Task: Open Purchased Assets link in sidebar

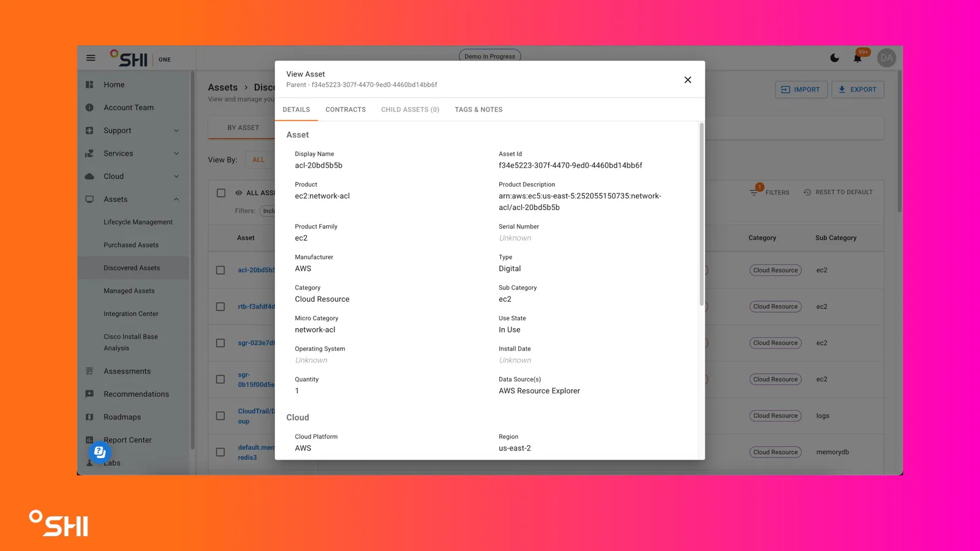Action: pyautogui.click(x=131, y=245)
